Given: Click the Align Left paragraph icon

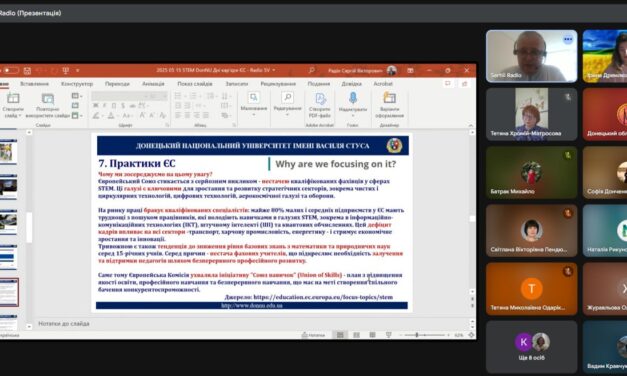Looking at the screenshot, I should (178, 115).
